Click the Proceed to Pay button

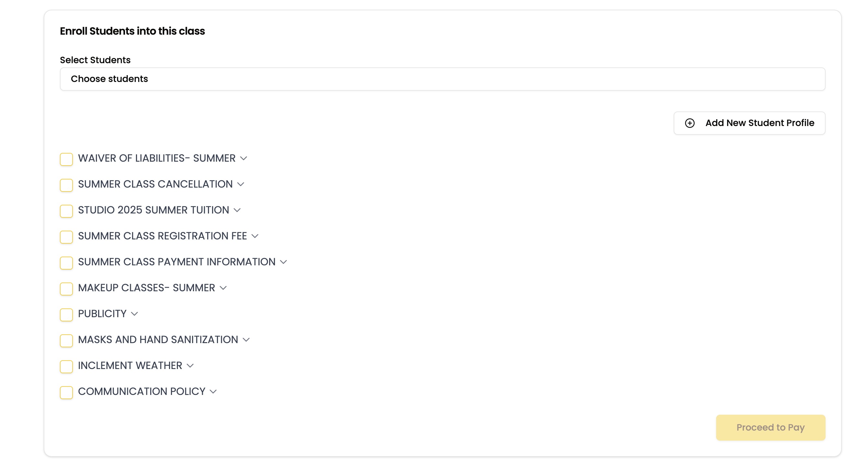pyautogui.click(x=770, y=427)
